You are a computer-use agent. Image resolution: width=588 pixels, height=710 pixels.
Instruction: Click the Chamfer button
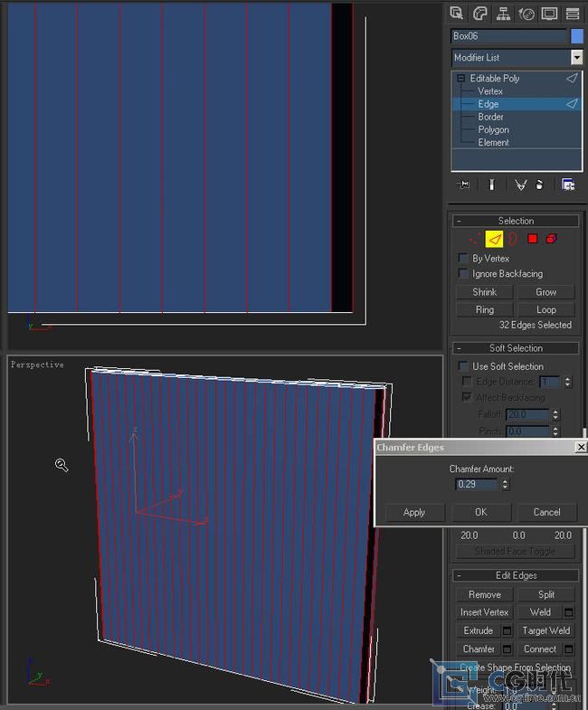tap(478, 648)
